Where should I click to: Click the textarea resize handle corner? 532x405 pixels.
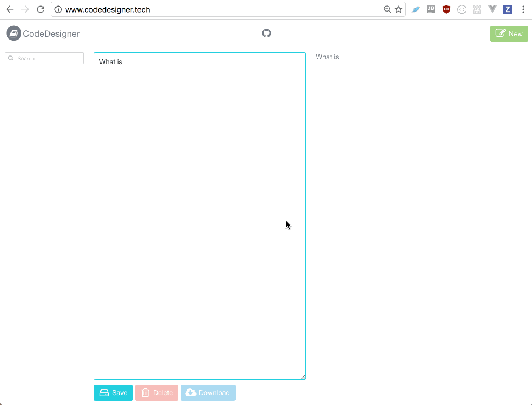pyautogui.click(x=303, y=377)
